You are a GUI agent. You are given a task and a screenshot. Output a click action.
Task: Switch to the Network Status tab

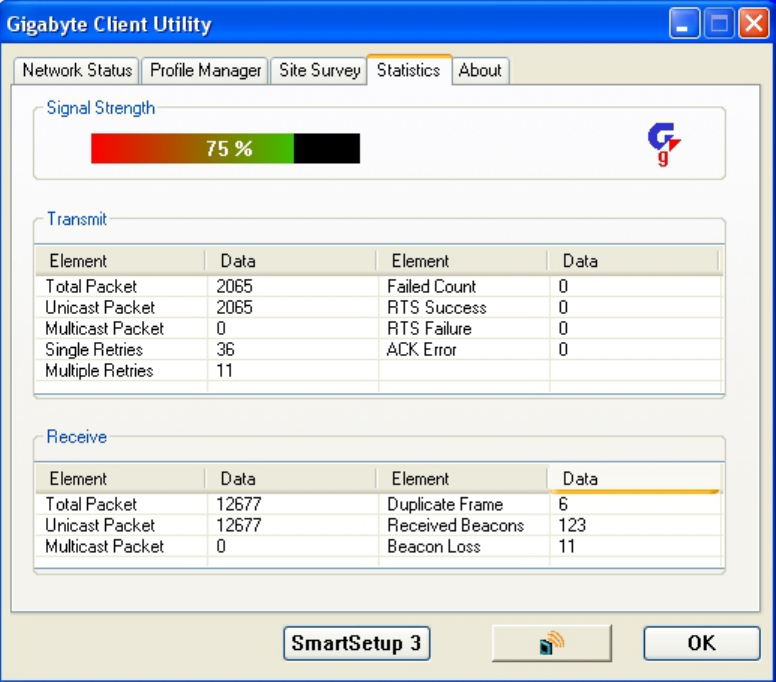[77, 70]
